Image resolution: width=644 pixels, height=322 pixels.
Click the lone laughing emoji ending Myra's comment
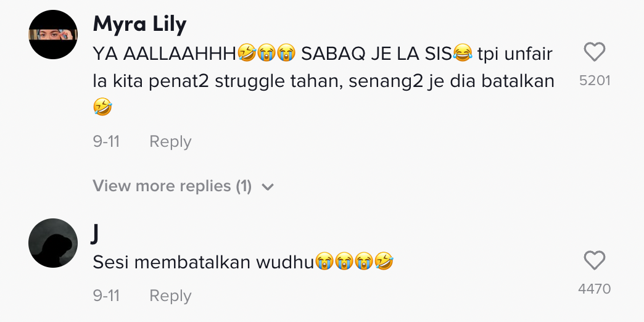102,107
